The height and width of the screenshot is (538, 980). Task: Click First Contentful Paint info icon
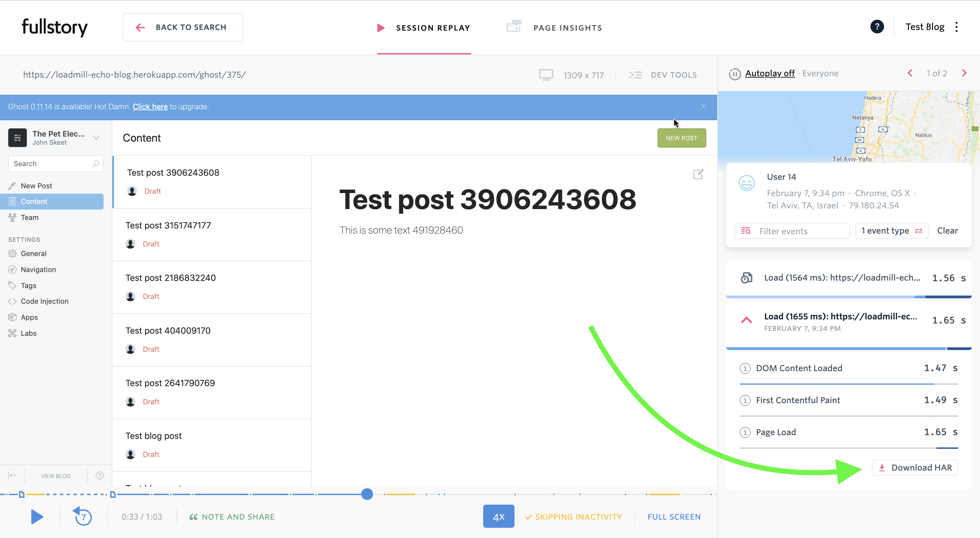click(x=745, y=400)
